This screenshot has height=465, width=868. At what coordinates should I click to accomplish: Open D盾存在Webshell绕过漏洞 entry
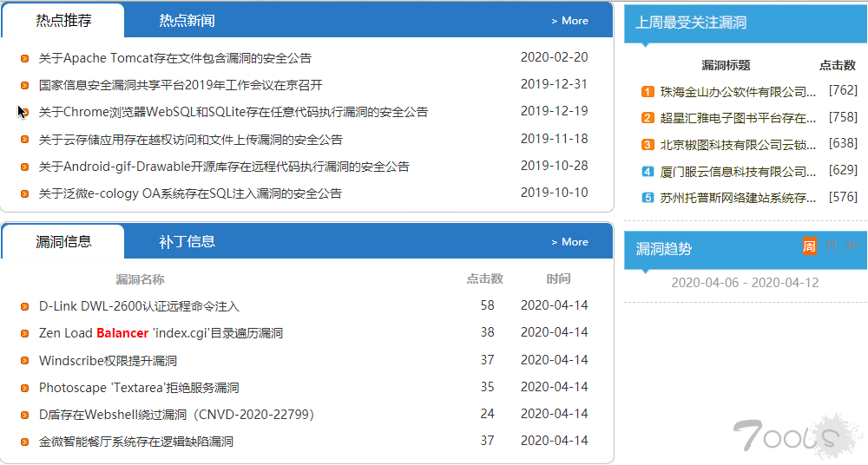[x=176, y=415]
